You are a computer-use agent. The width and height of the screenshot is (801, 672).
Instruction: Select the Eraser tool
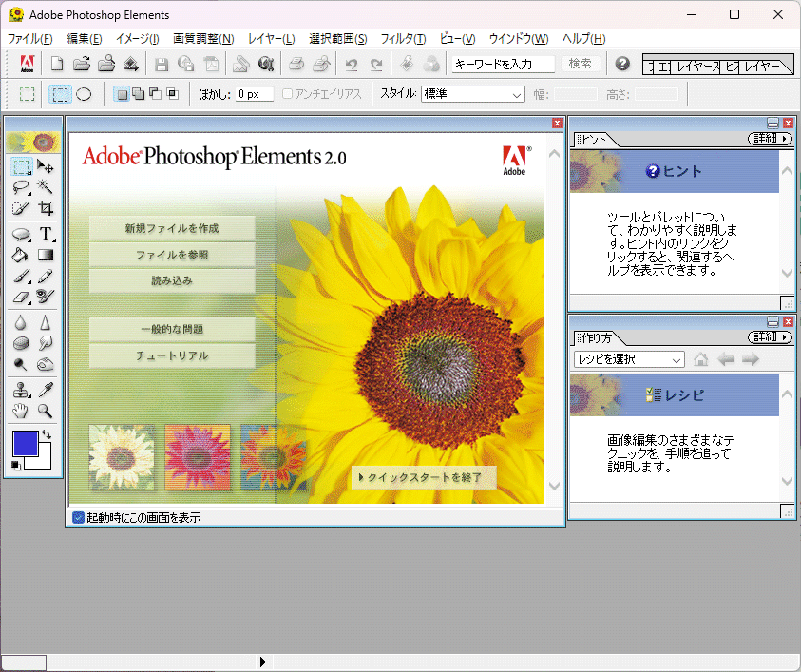(21, 296)
